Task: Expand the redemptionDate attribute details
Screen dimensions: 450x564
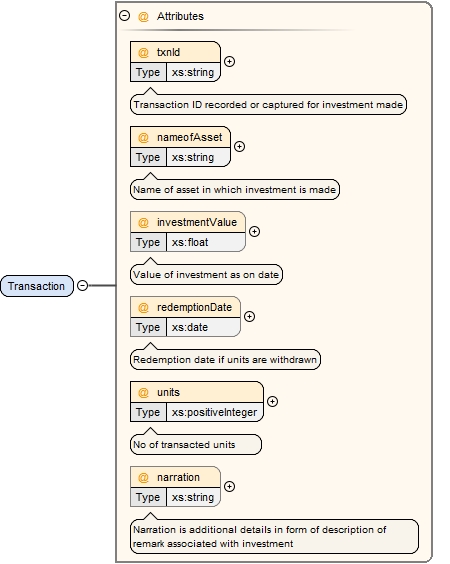Action: click(250, 317)
